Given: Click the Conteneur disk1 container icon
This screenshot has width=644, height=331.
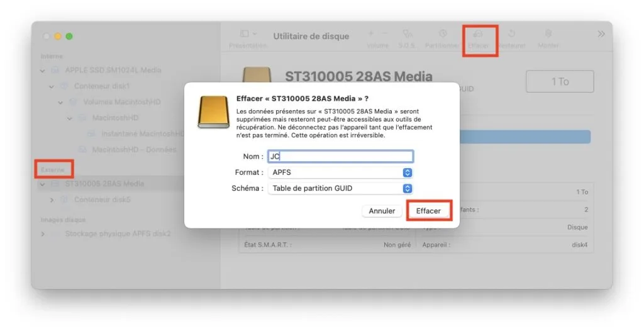Looking at the screenshot, I should 64,86.
